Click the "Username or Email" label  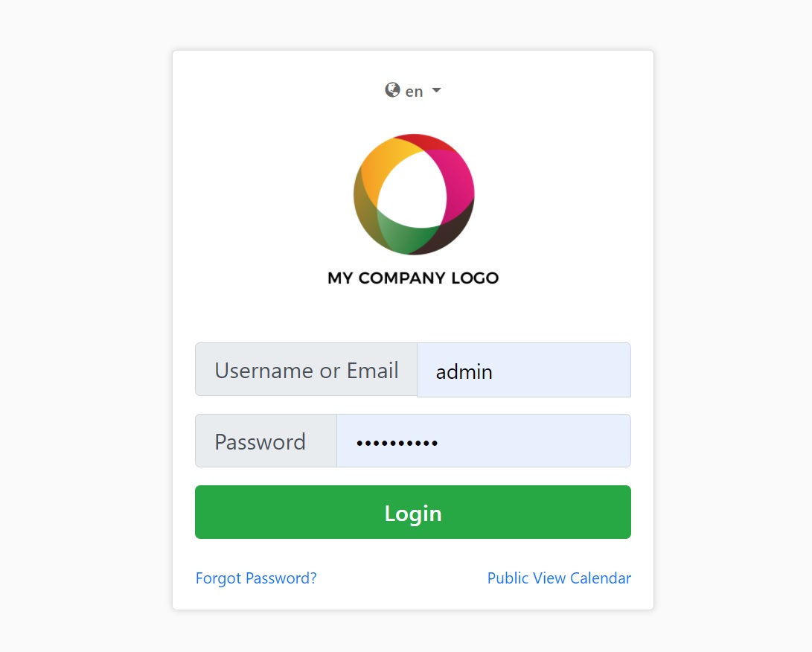point(306,370)
